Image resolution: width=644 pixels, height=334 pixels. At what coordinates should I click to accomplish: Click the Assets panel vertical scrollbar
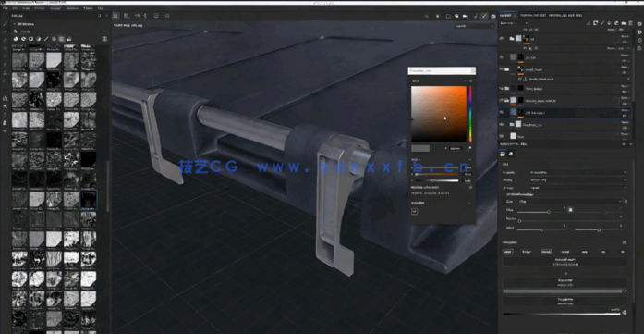[108, 186]
